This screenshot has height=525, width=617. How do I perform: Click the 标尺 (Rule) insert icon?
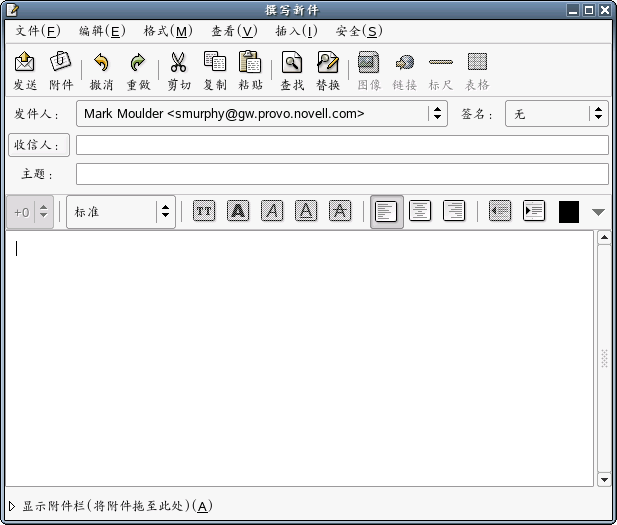click(441, 62)
